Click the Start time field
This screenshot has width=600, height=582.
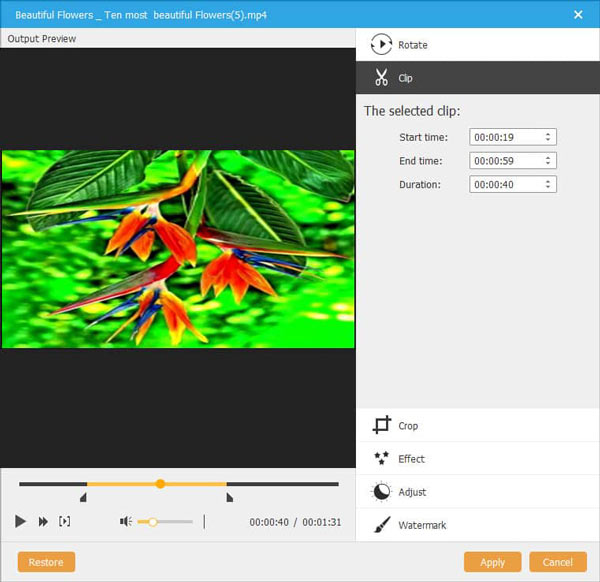(x=505, y=137)
